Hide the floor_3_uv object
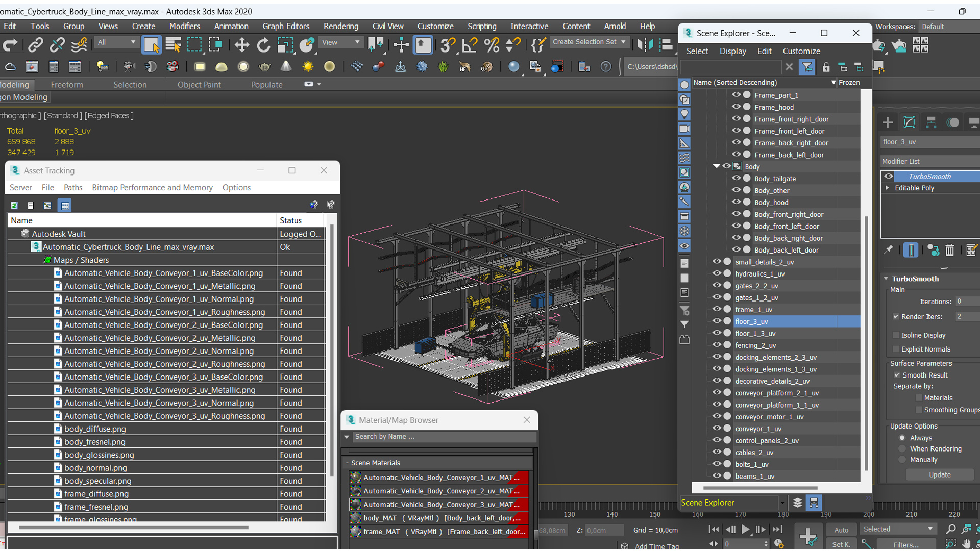Viewport: 980px width, 551px height. pos(717,321)
